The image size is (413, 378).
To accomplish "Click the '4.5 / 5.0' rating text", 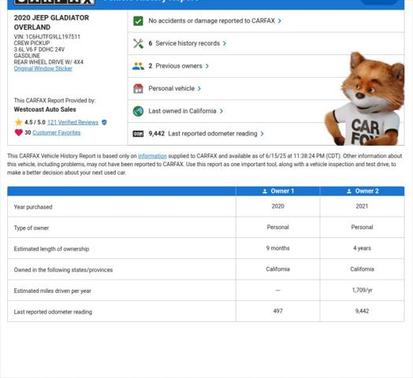I will (x=35, y=122).
